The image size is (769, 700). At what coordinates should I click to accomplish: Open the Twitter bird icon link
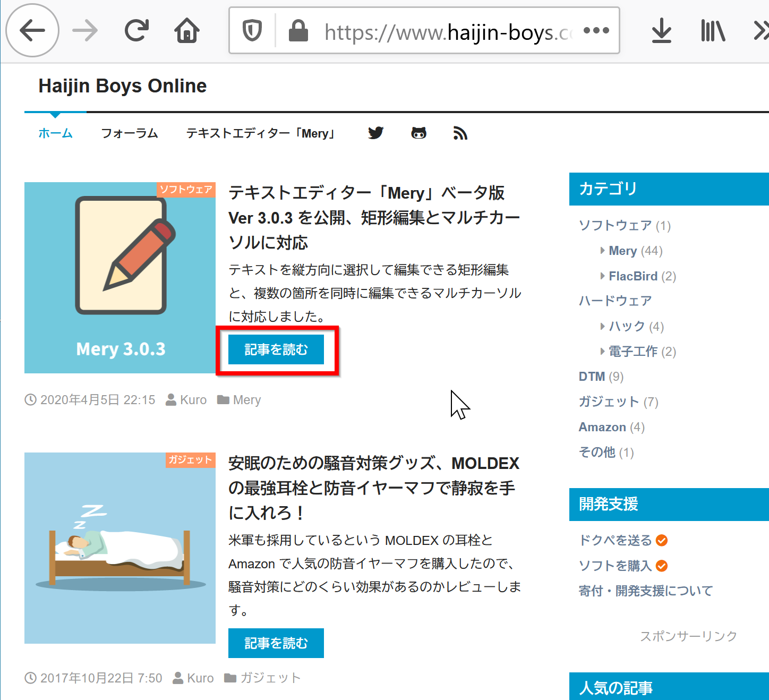[376, 133]
